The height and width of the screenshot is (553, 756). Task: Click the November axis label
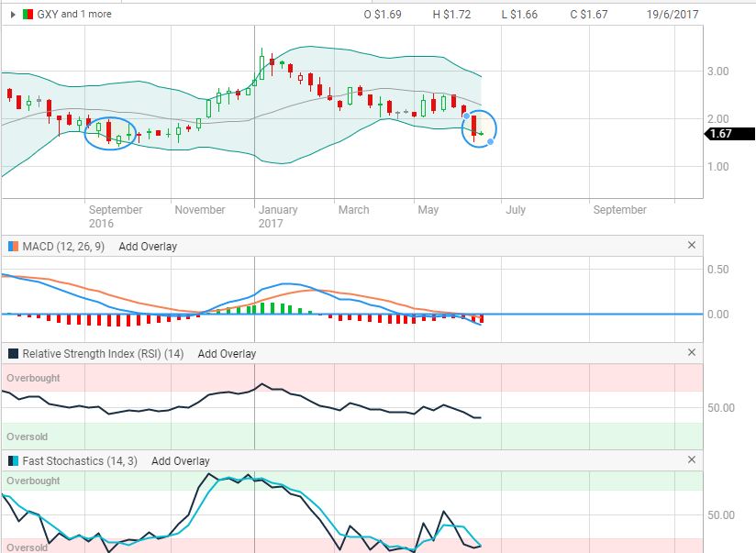click(x=200, y=210)
